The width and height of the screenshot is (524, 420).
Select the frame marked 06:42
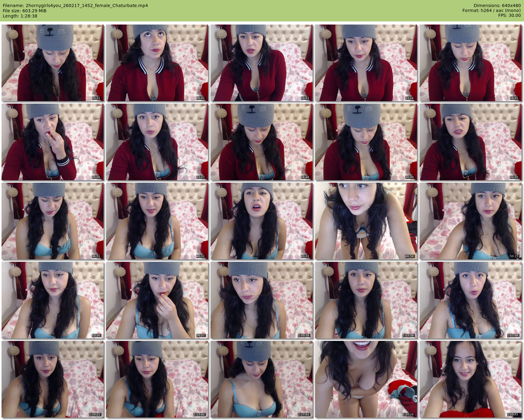tap(157, 63)
